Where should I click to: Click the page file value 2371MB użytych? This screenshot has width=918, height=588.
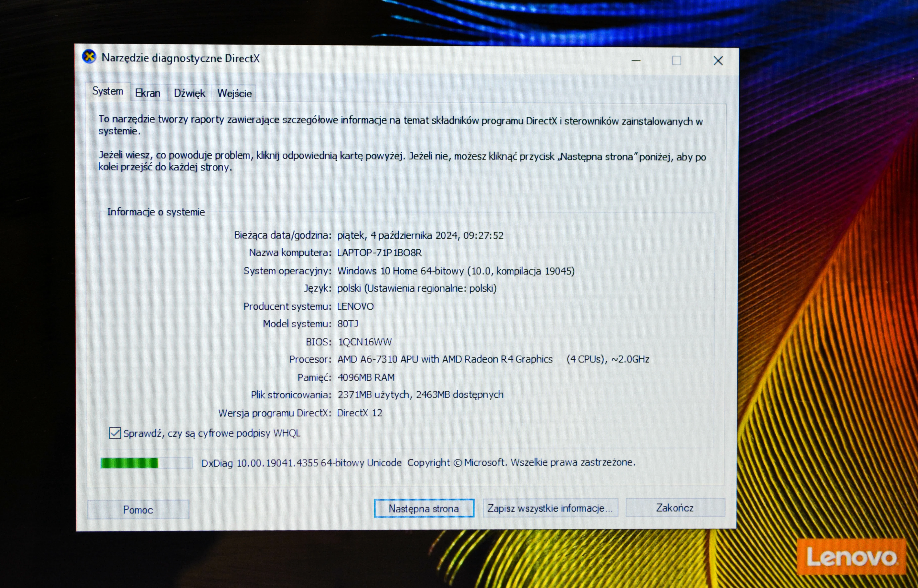(374, 394)
